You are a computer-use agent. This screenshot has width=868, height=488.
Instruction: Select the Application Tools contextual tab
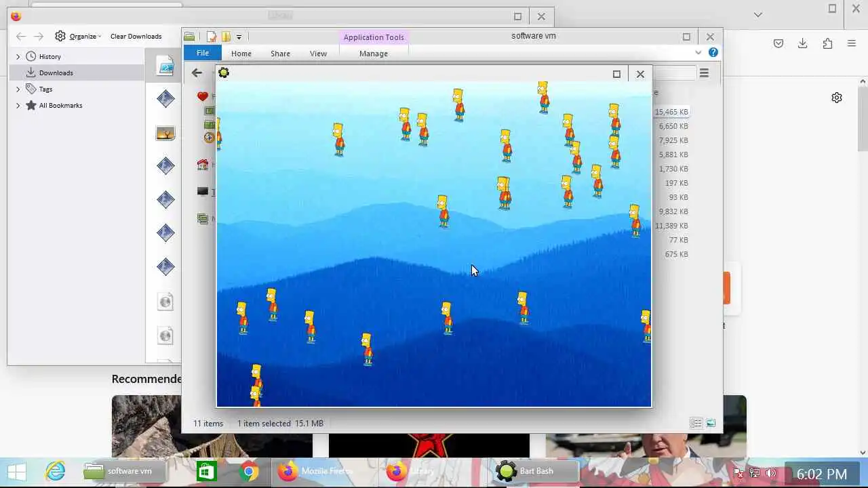coord(374,37)
